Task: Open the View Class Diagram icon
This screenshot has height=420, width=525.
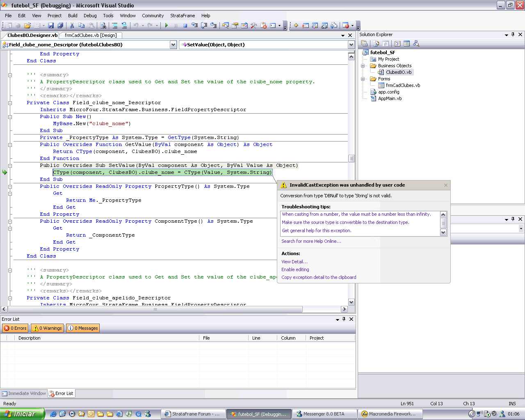Action: pyautogui.click(x=416, y=43)
